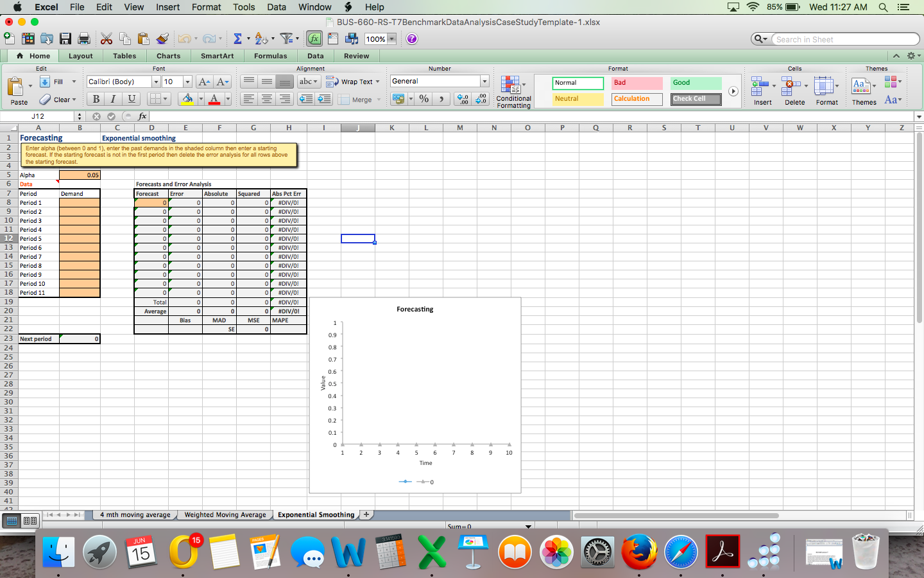Toggle center text horizontally
The image size is (924, 578).
tap(267, 99)
